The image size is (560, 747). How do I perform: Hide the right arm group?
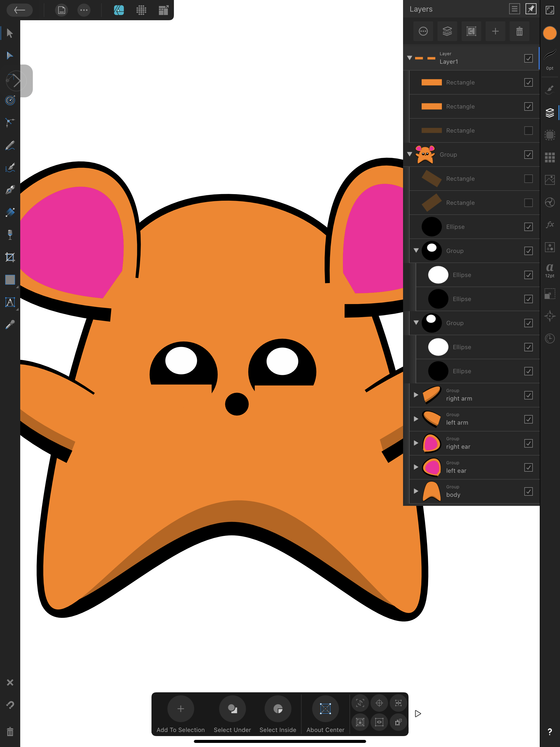(528, 395)
